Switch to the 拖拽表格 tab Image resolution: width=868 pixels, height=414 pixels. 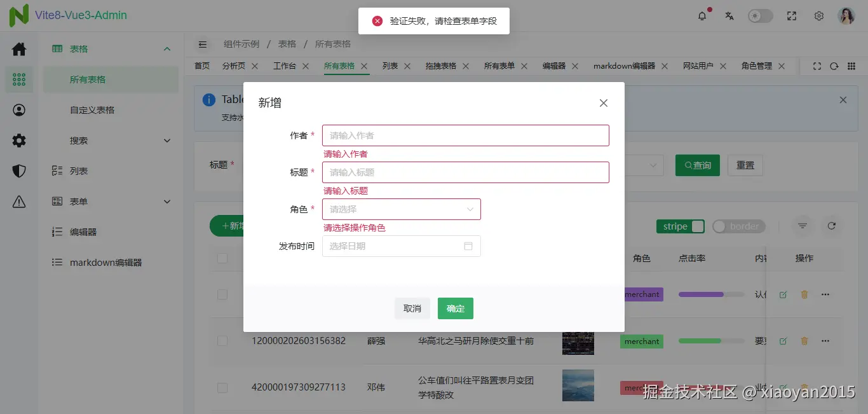coord(441,66)
